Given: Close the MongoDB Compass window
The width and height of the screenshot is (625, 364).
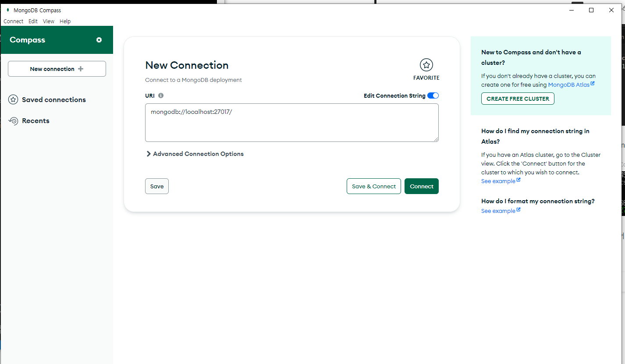Looking at the screenshot, I should (x=611, y=10).
